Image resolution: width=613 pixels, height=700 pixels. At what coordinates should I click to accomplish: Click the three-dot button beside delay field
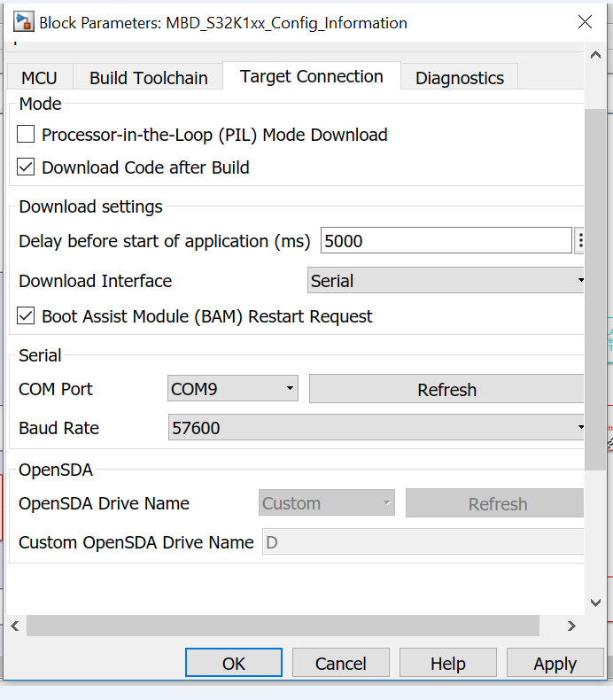[580, 240]
